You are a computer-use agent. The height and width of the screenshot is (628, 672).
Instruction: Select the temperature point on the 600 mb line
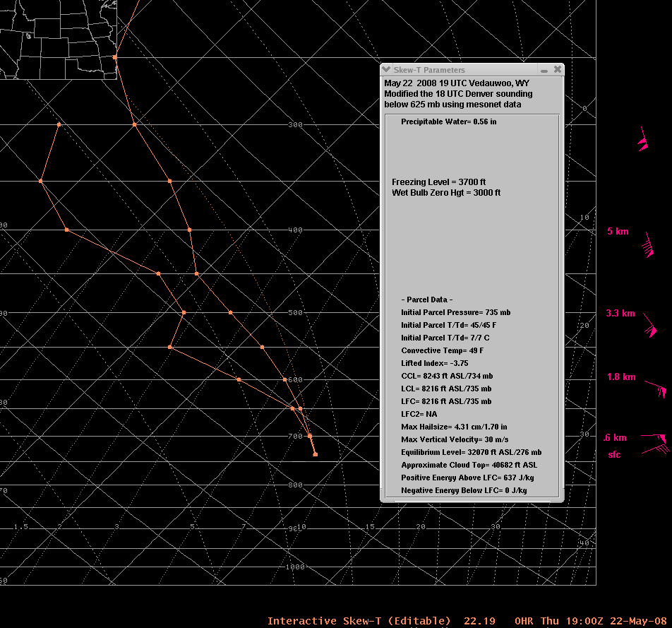point(284,379)
